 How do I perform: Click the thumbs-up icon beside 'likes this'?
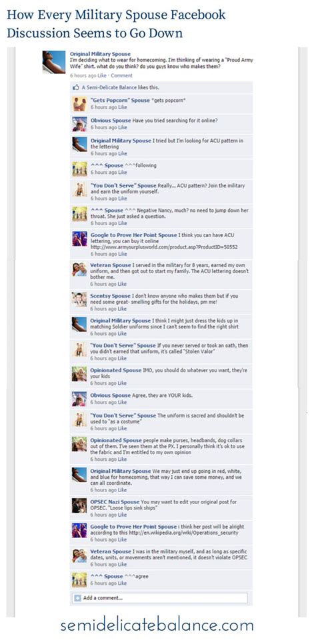(x=75, y=87)
